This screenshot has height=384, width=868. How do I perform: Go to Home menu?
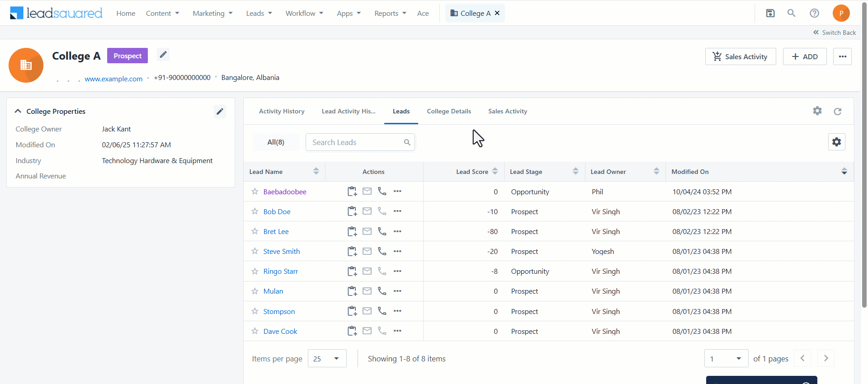(126, 14)
